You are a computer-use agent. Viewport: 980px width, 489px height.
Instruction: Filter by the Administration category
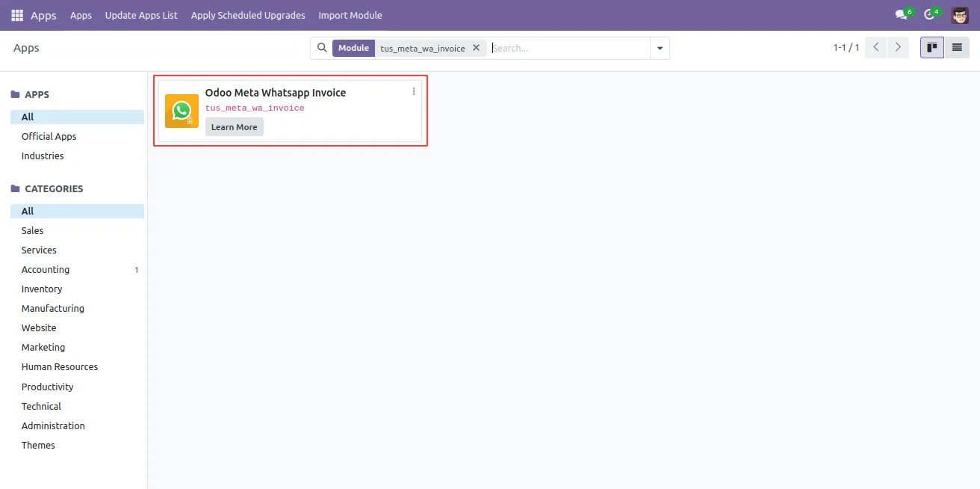(x=77, y=425)
